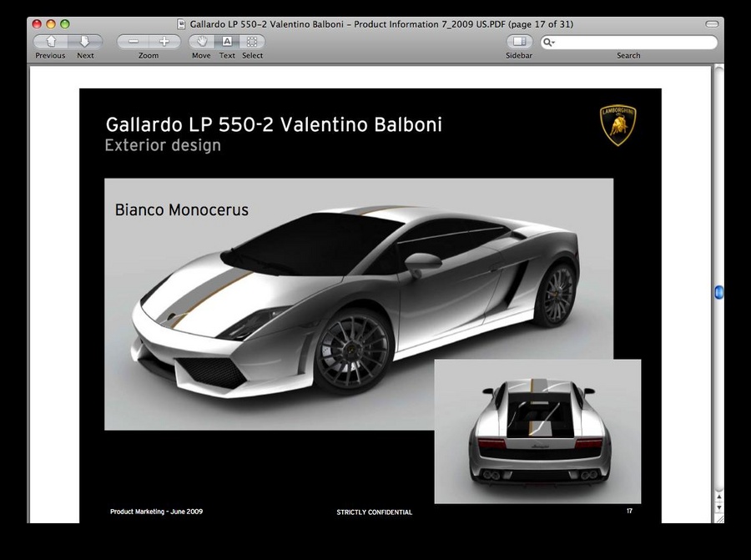
Task: Click the green window zoom button
Action: tap(65, 24)
